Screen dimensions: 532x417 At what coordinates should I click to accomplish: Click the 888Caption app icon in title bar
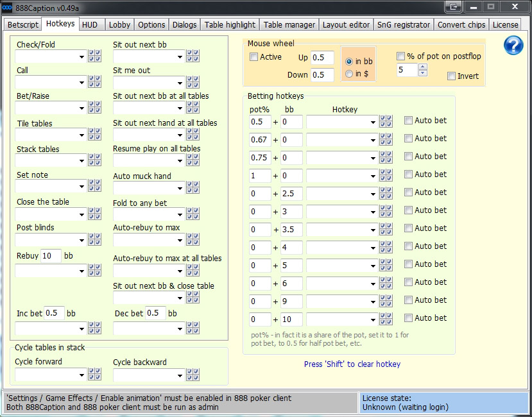8,7
